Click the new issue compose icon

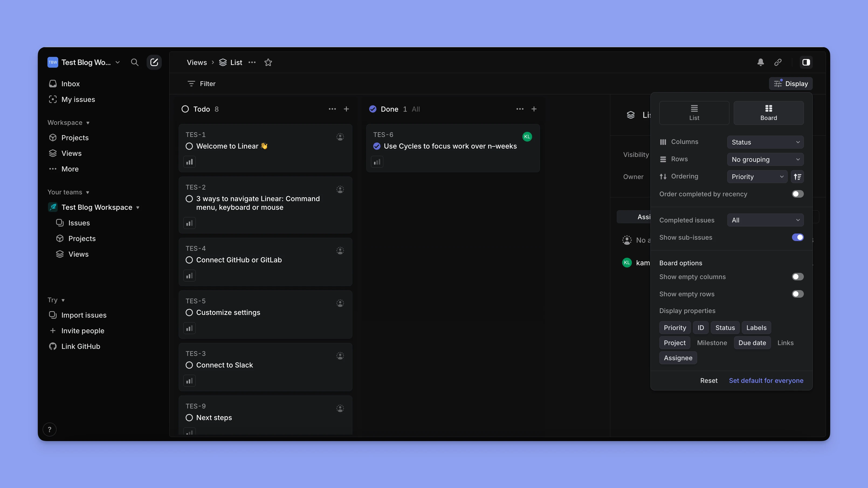click(x=154, y=62)
